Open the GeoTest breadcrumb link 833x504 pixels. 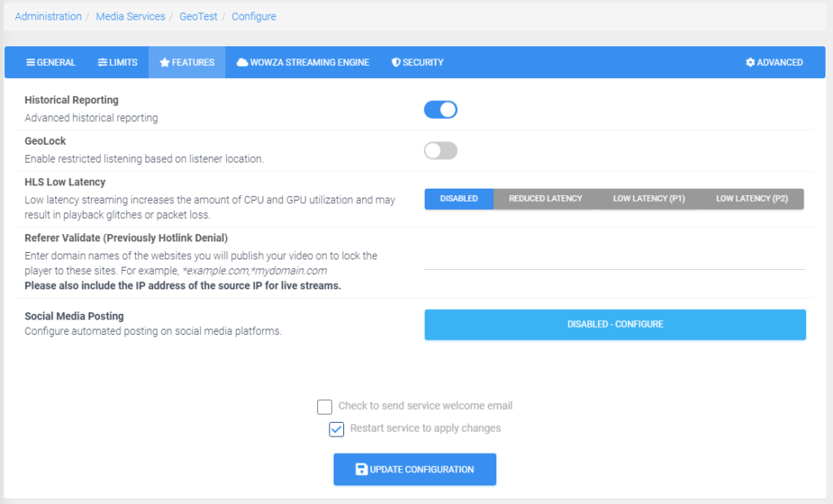click(198, 16)
